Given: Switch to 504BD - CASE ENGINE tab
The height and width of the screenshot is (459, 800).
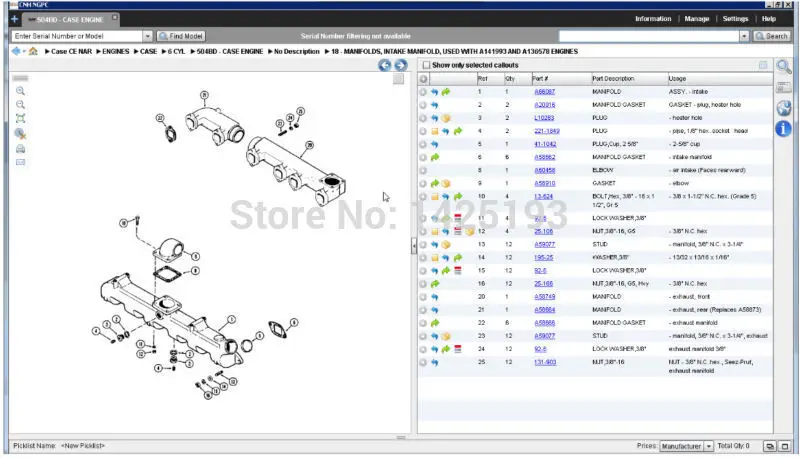Looking at the screenshot, I should (69, 20).
